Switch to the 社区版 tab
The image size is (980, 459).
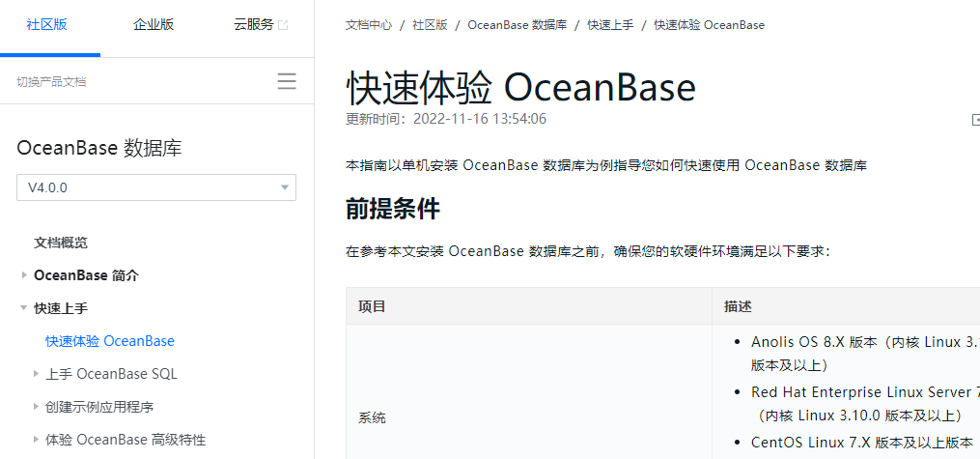point(47,25)
